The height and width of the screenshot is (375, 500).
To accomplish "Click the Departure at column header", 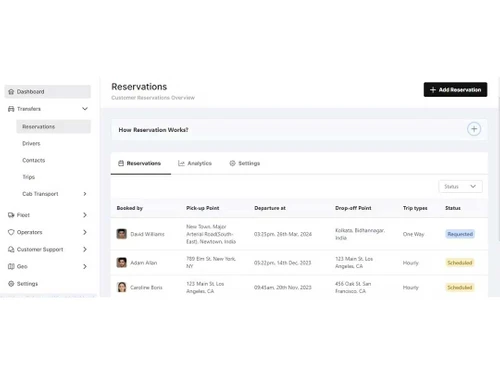I will [270, 208].
